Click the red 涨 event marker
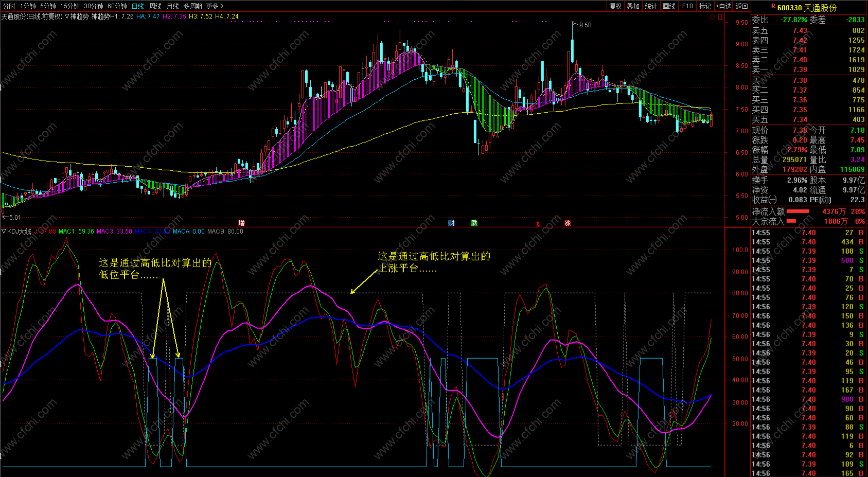Image resolution: width=868 pixels, height=477 pixels. [568, 223]
